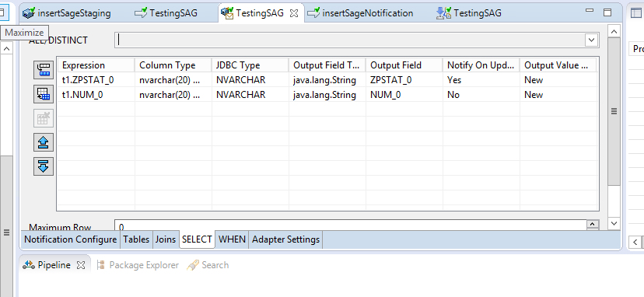Open the Adapter Settings tab
Screen dimensions: 644x297
(286, 239)
